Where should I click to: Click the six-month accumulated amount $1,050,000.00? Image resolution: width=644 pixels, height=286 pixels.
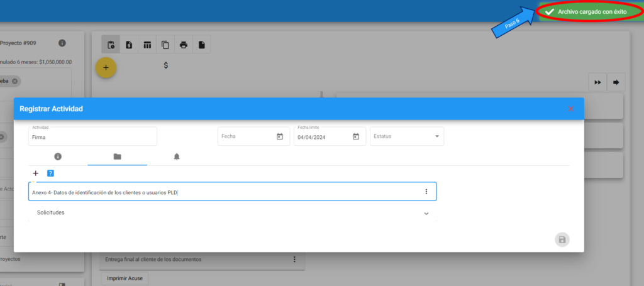[x=55, y=62]
